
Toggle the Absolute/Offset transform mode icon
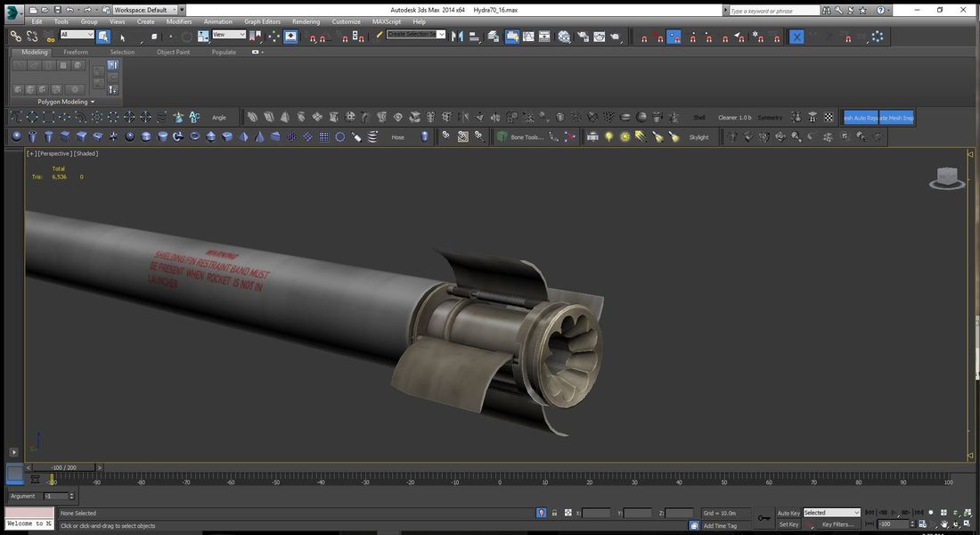pos(568,513)
